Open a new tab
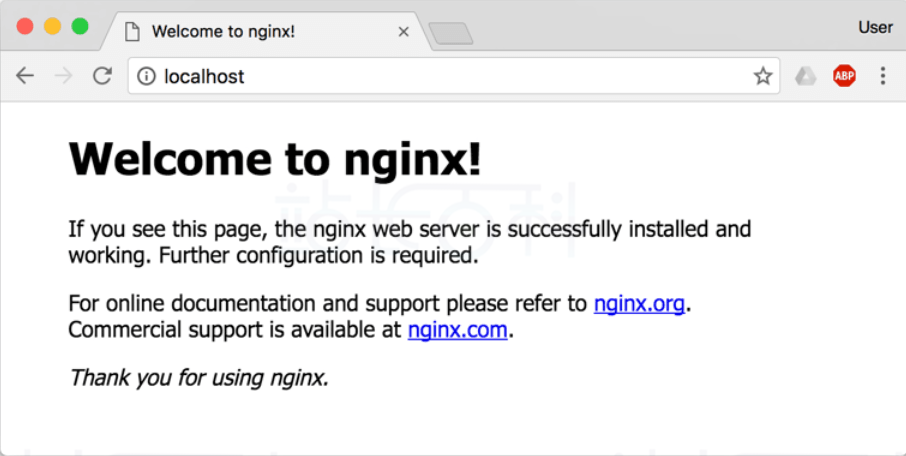Screen dimensions: 906x456 [451, 34]
